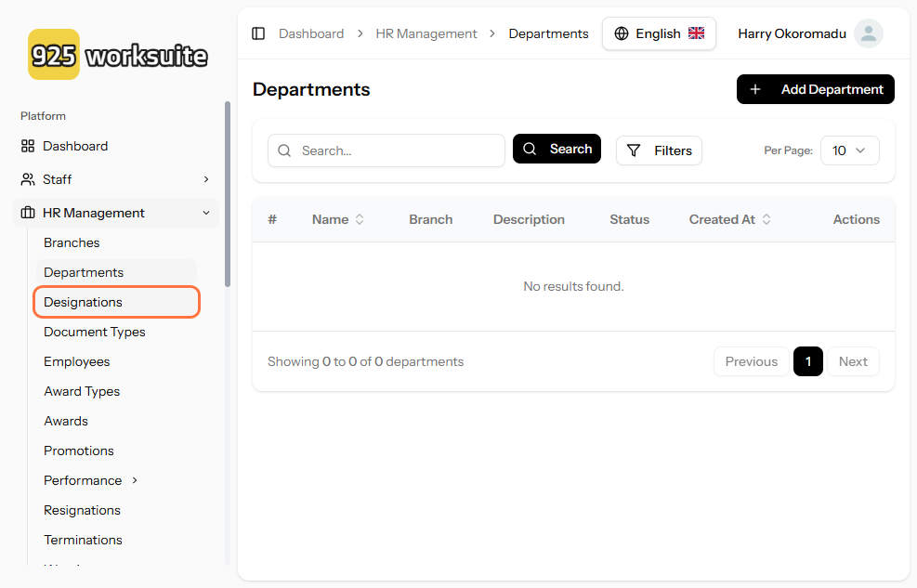Click the 925 worksuite logo

tap(118, 55)
